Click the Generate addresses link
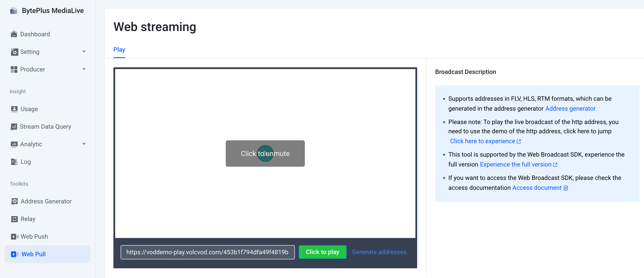644x278 pixels. 379,252
